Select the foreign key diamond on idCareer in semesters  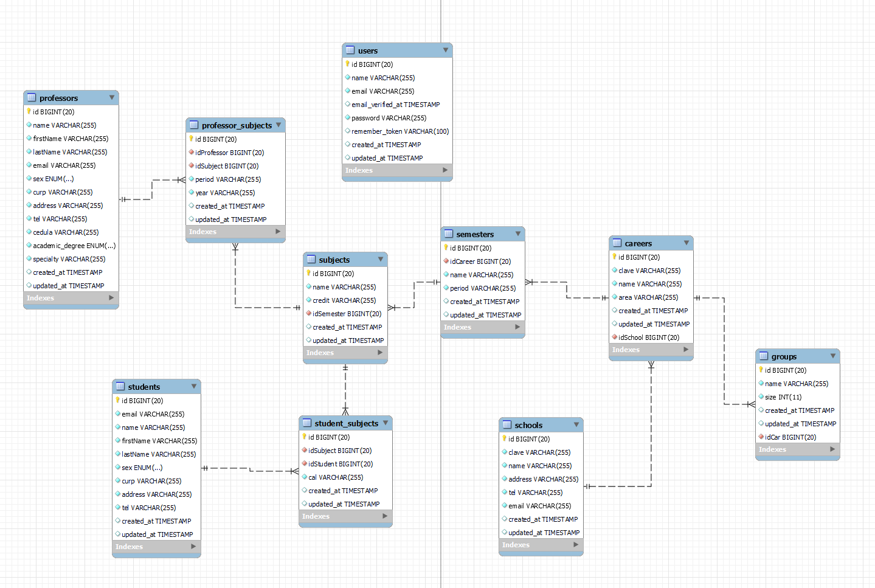446,261
